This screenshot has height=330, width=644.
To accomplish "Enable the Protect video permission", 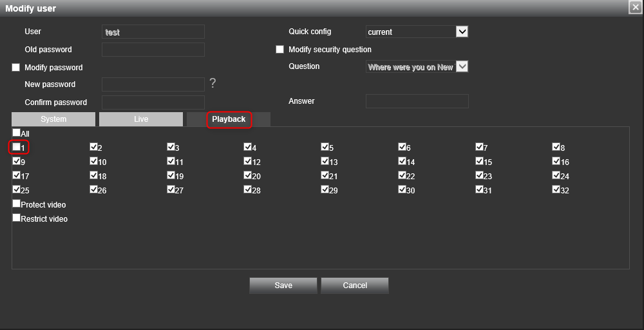I will point(17,204).
